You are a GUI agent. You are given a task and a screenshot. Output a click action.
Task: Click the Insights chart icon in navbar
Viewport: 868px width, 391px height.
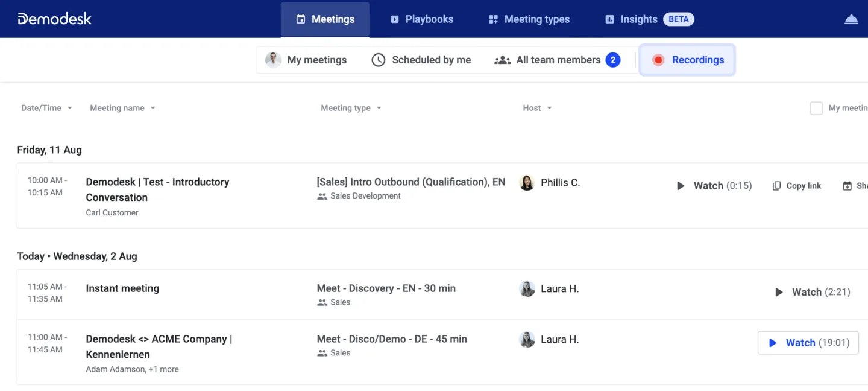coord(609,19)
